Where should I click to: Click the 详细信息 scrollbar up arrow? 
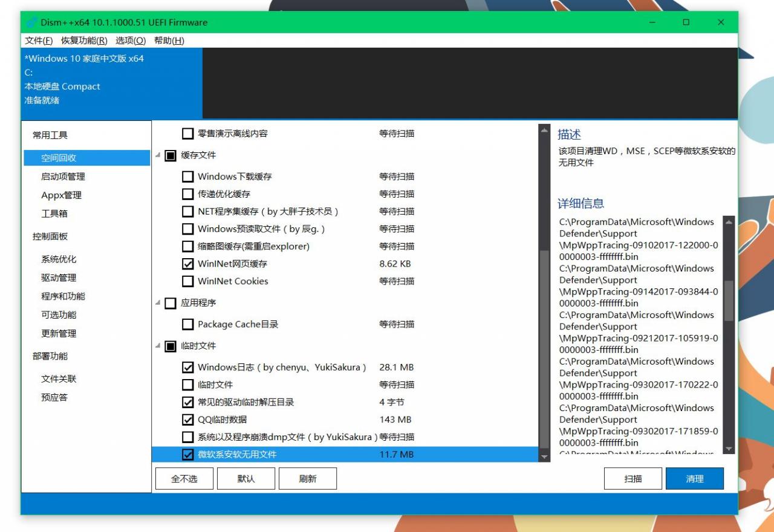[729, 222]
